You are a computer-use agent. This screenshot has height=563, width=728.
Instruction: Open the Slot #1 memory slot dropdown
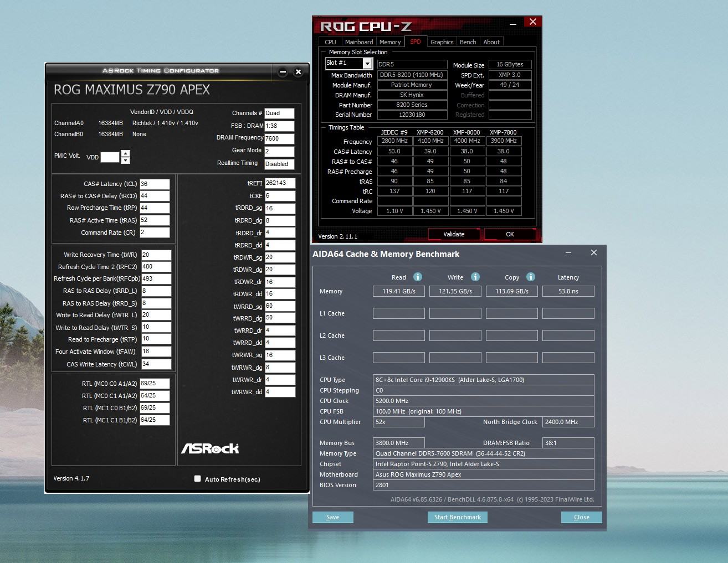tap(367, 64)
